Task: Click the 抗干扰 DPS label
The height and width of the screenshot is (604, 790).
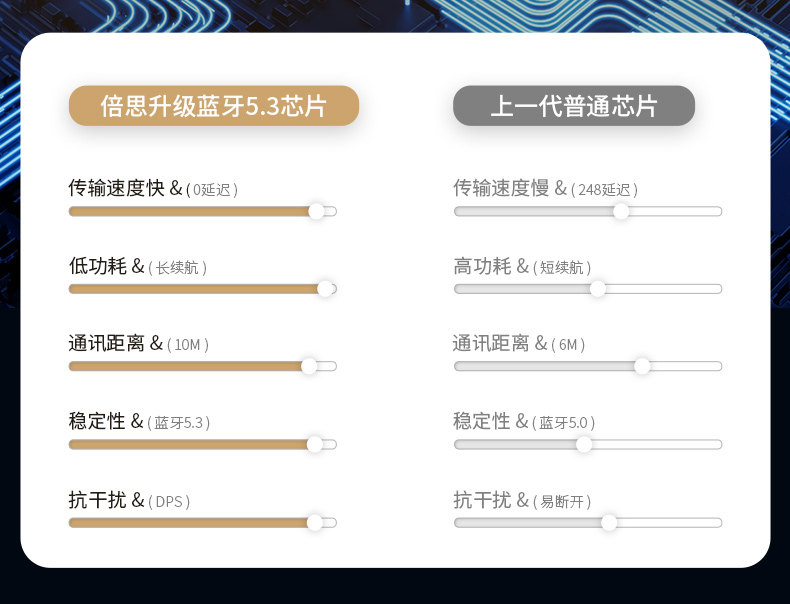Action: pos(129,500)
